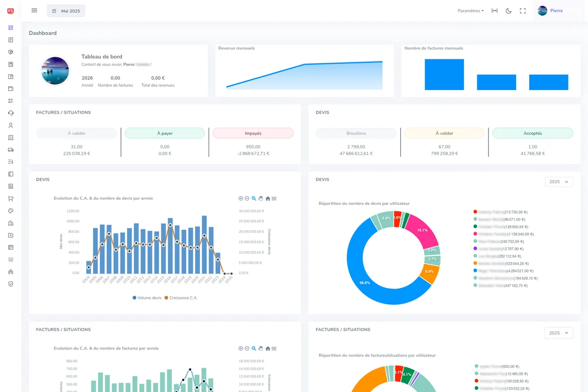Image resolution: width=588 pixels, height=392 pixels.
Task: Open the devis chart hamburger menu icon
Action: tap(274, 198)
